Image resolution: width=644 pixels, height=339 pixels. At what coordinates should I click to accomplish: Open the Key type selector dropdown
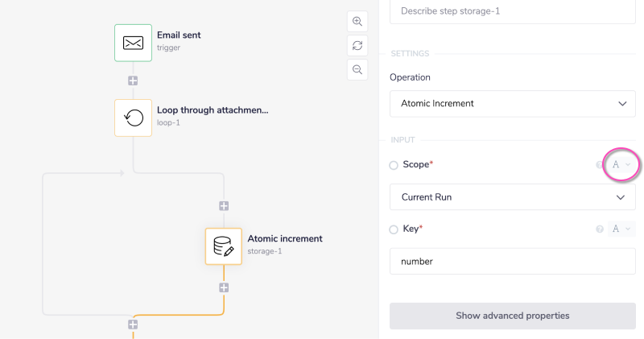click(x=621, y=229)
